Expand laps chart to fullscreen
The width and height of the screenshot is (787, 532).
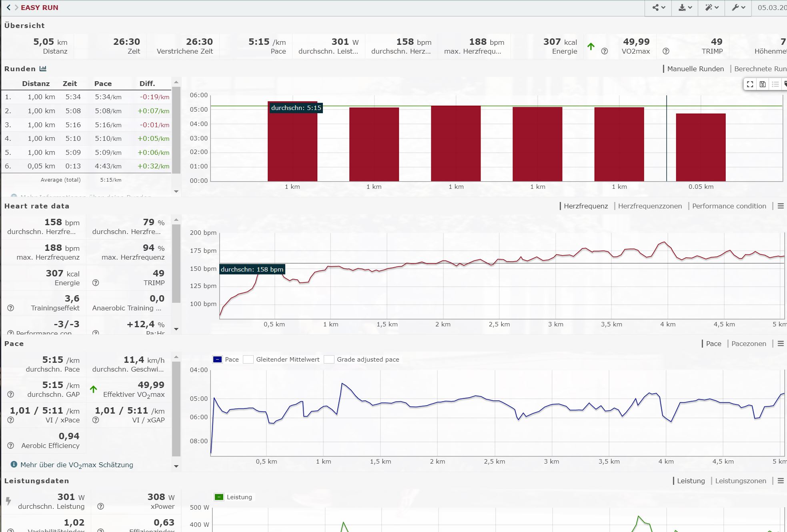click(x=750, y=84)
